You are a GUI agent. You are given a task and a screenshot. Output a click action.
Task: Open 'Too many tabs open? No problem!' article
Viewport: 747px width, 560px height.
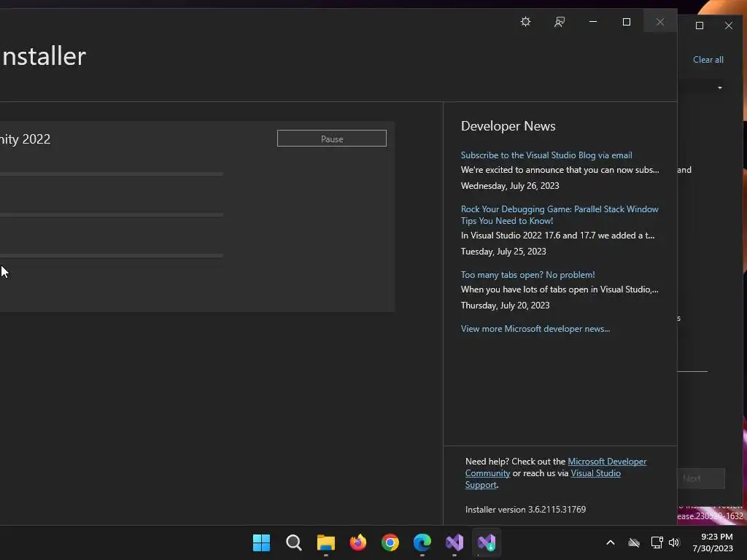[x=527, y=275]
